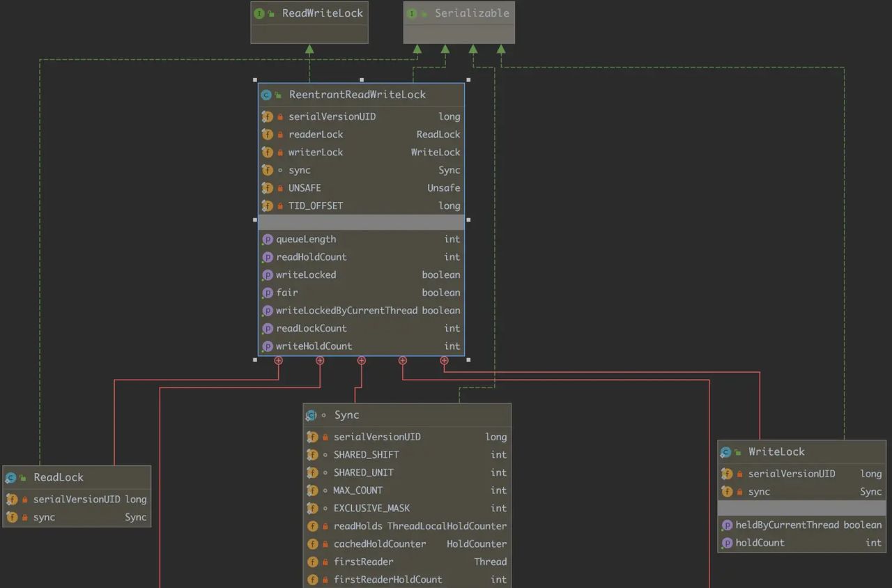
Task: Click the Serializable interface icon
Action: tap(412, 13)
